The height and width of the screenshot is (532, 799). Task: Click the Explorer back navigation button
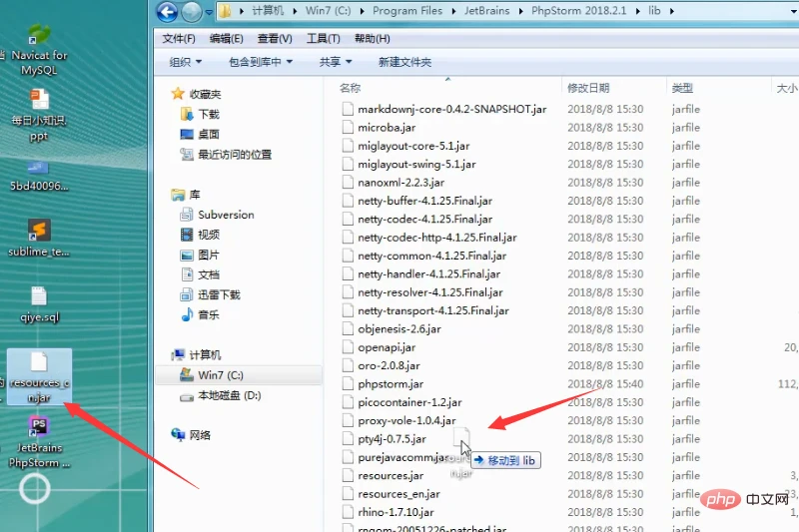click(x=167, y=11)
